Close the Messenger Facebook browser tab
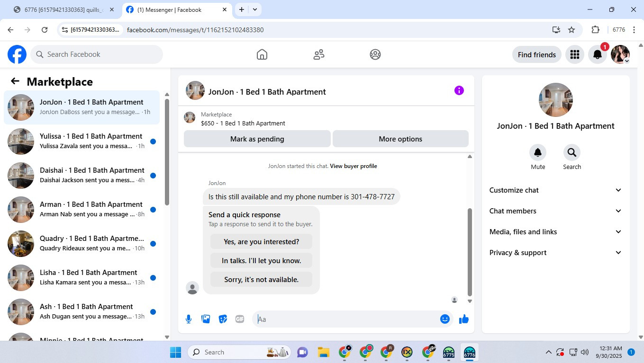The height and width of the screenshot is (363, 644). [224, 9]
